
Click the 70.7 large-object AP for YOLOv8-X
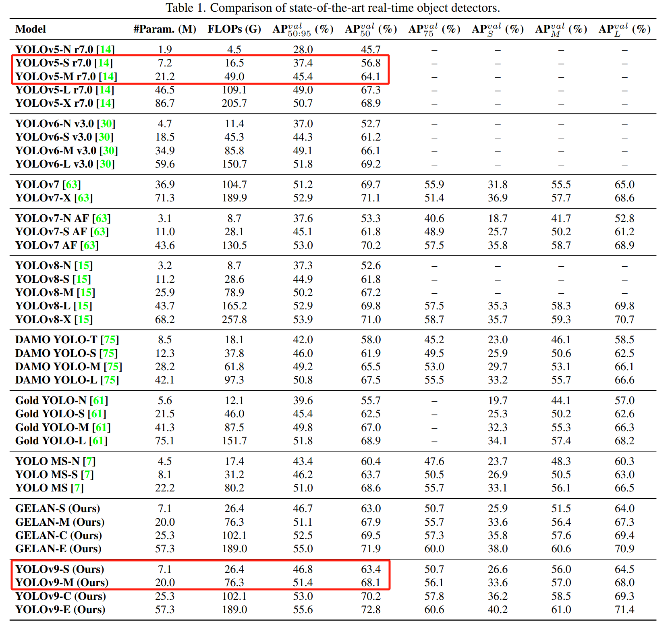(x=624, y=319)
